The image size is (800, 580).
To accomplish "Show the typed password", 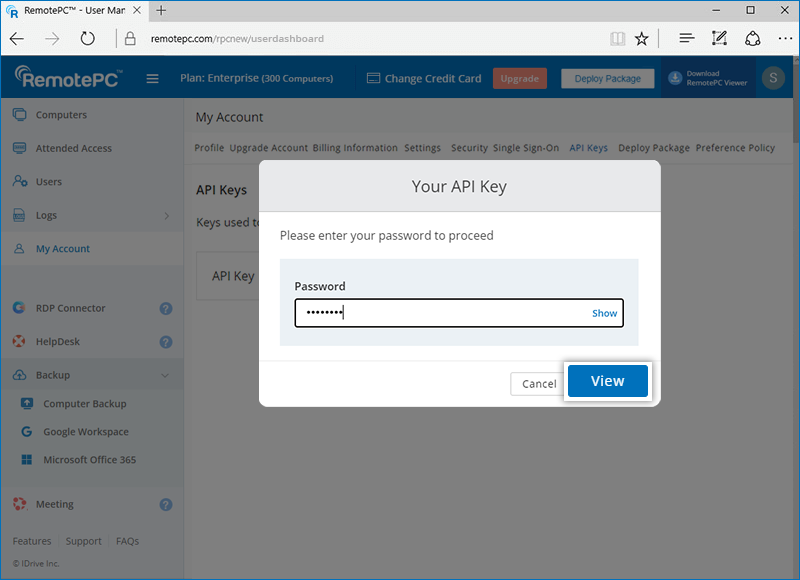I will click(x=604, y=313).
